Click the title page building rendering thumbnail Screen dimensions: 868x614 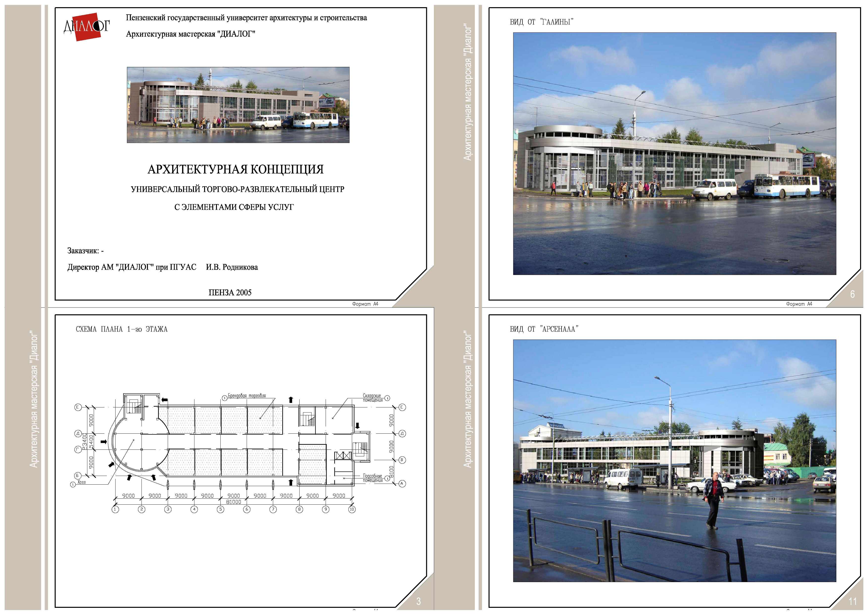[x=238, y=105]
